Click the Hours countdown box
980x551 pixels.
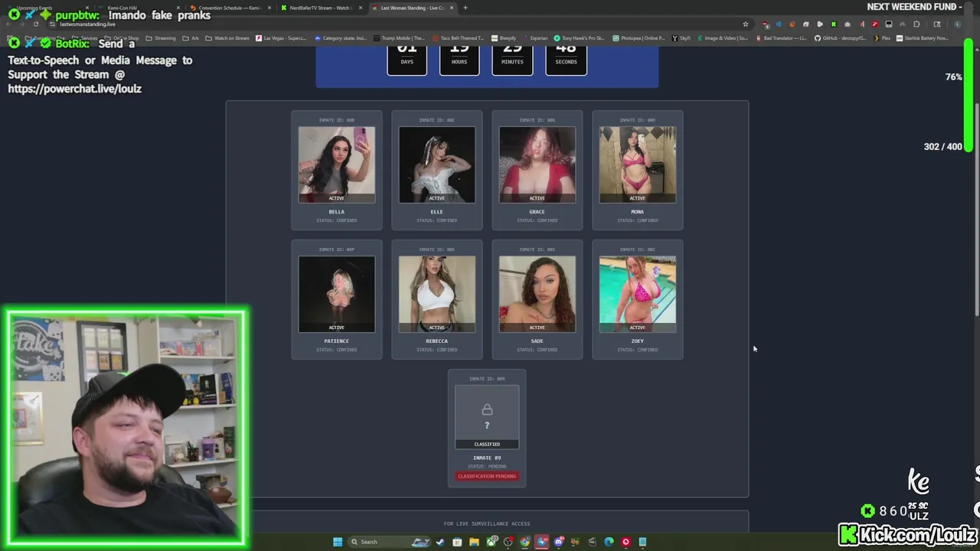(x=459, y=60)
